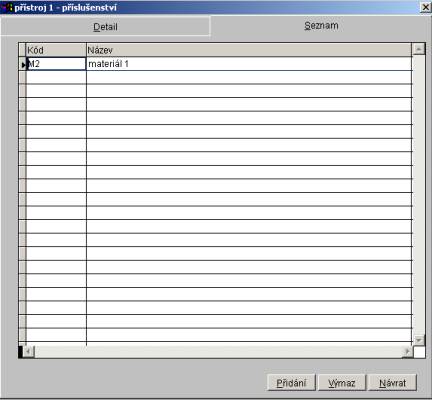Select the materiál 1 name cell
This screenshot has height=400, width=432.
(249, 64)
